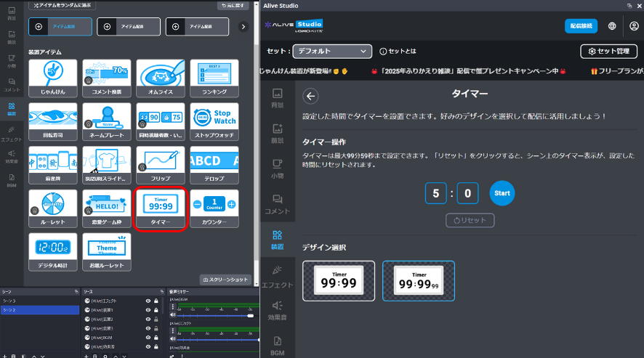Screen dimensions: 644x358
Task: Open language globe icon in header
Action: point(612,26)
